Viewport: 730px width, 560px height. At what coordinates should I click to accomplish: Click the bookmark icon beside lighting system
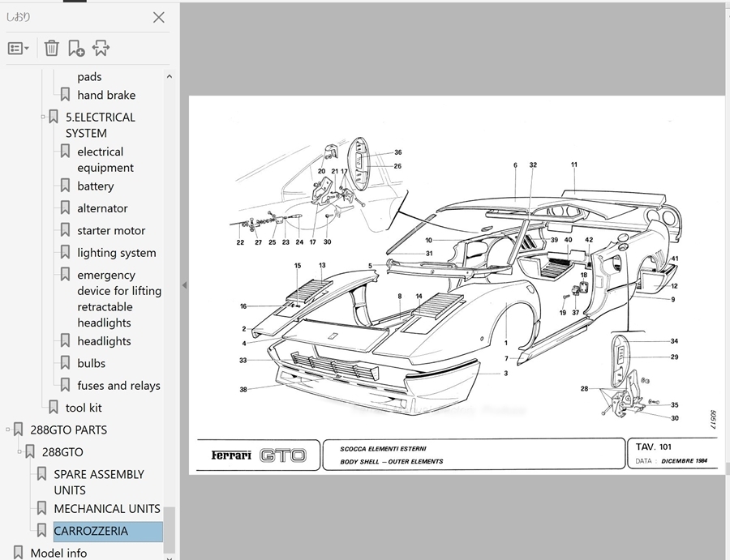pos(65,253)
